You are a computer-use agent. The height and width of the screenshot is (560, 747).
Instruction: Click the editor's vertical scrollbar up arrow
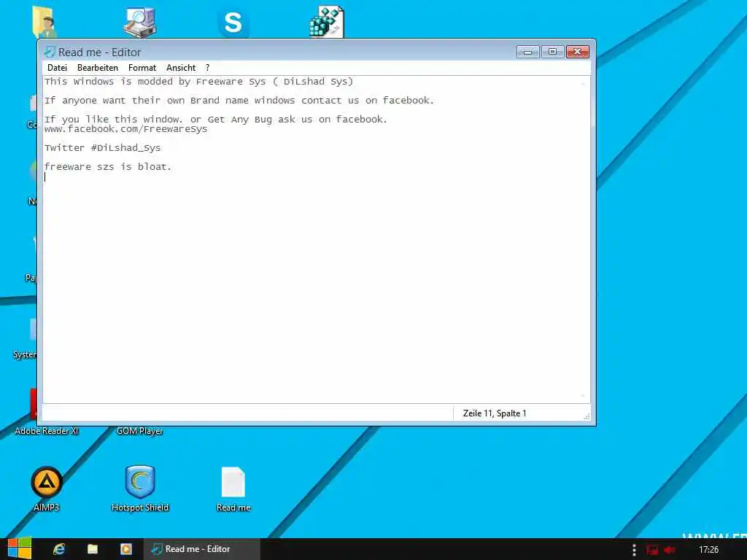pos(583,83)
